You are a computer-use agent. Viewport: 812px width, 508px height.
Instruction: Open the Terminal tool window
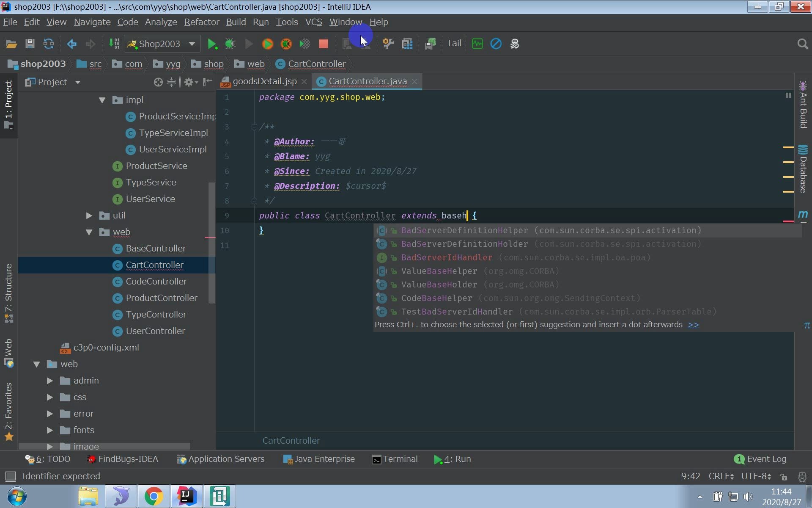coord(395,459)
